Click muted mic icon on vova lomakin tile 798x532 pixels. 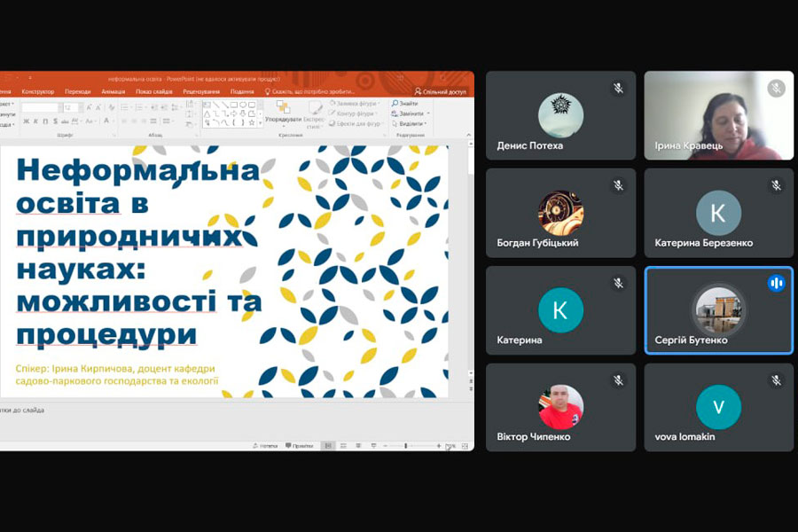pyautogui.click(x=776, y=380)
